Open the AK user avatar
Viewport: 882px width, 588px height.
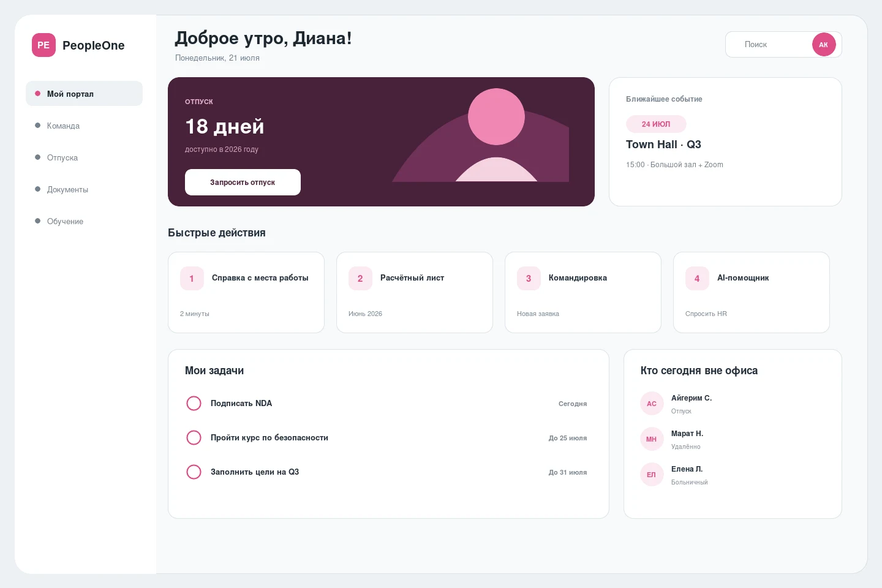(824, 45)
